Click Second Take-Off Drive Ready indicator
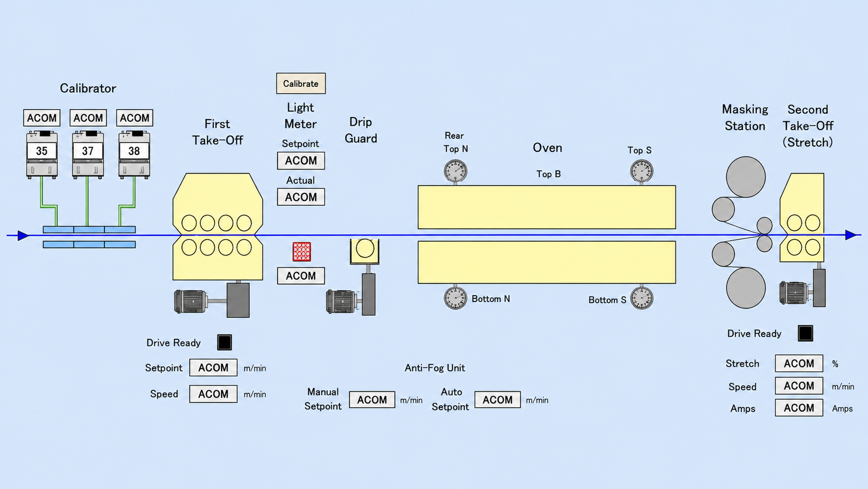The width and height of the screenshot is (868, 489). [x=805, y=333]
